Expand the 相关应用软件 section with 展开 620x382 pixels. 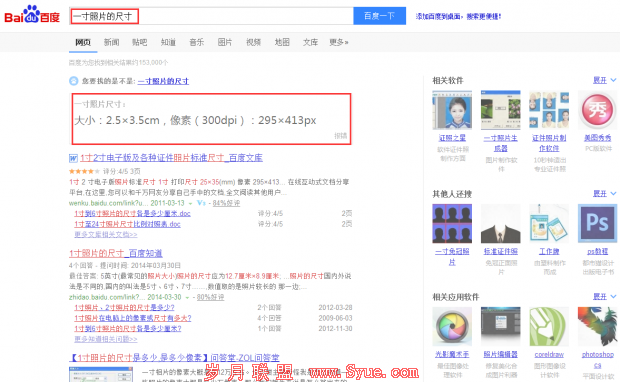coord(604,297)
